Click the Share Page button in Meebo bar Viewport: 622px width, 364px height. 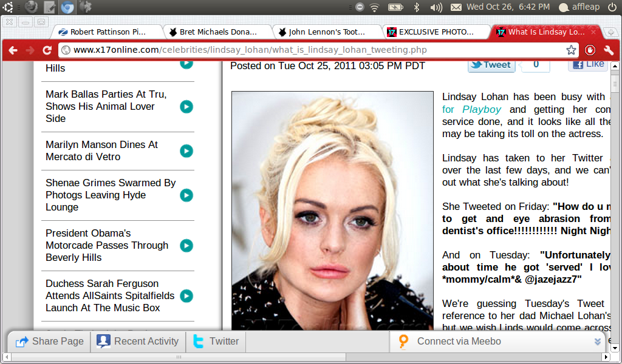coord(50,342)
